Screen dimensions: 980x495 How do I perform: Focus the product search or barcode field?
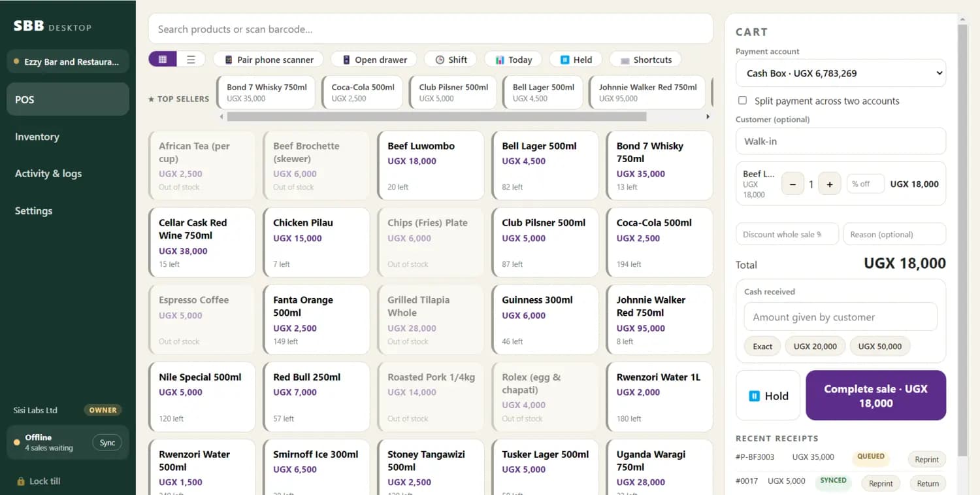(x=431, y=29)
